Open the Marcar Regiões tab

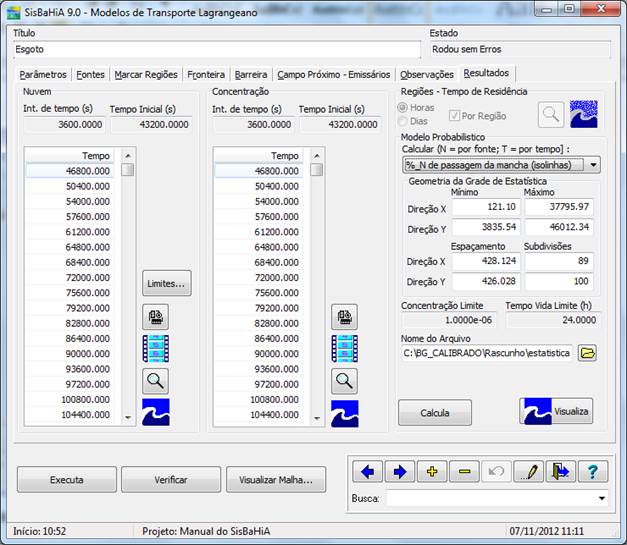click(x=146, y=75)
